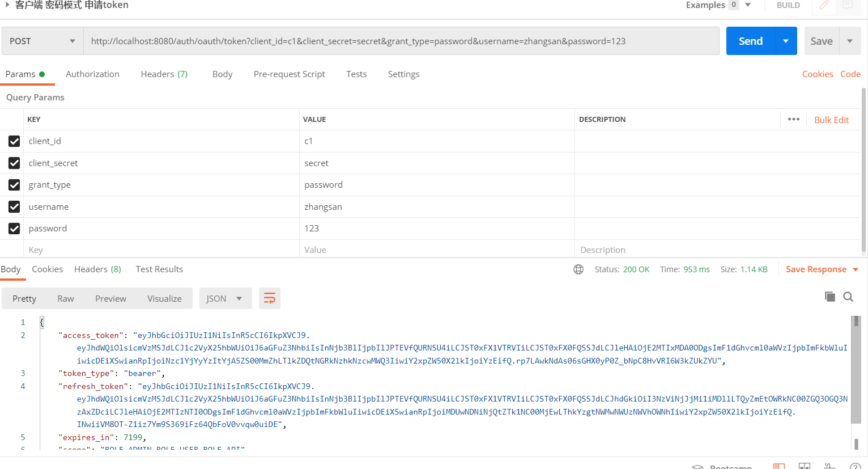
Task: Click the BUILD mode button
Action: [788, 5]
